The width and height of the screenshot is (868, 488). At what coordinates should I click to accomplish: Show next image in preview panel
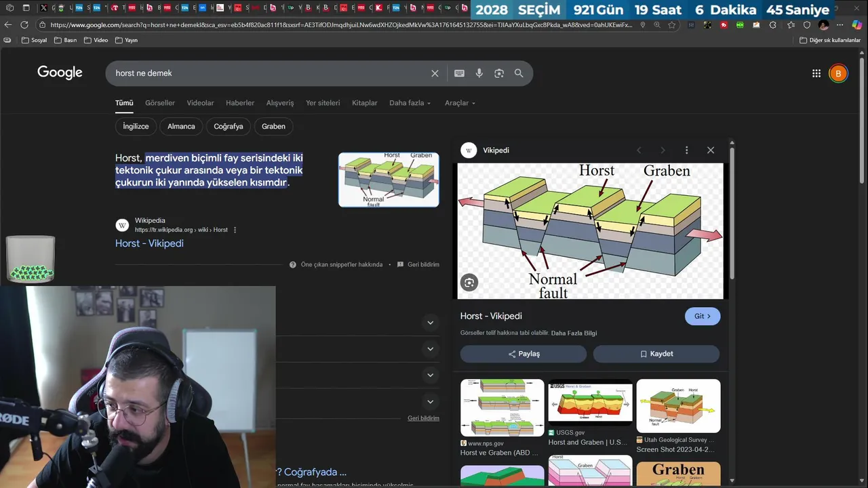click(663, 150)
